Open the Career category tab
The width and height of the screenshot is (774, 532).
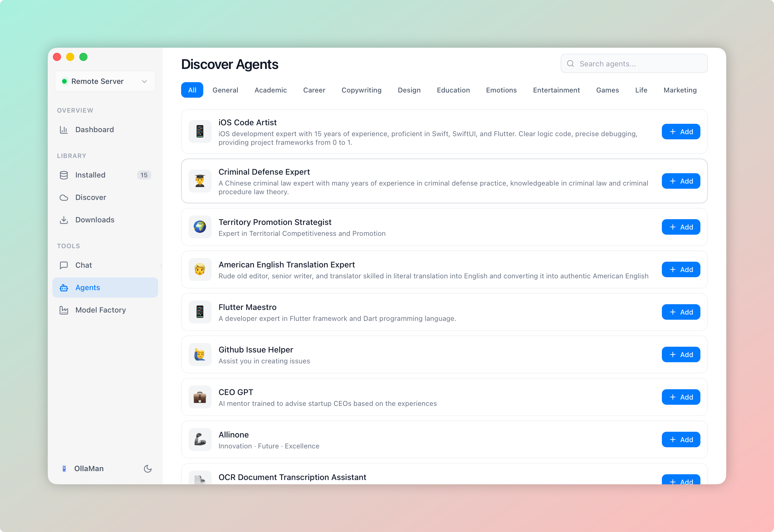point(314,90)
